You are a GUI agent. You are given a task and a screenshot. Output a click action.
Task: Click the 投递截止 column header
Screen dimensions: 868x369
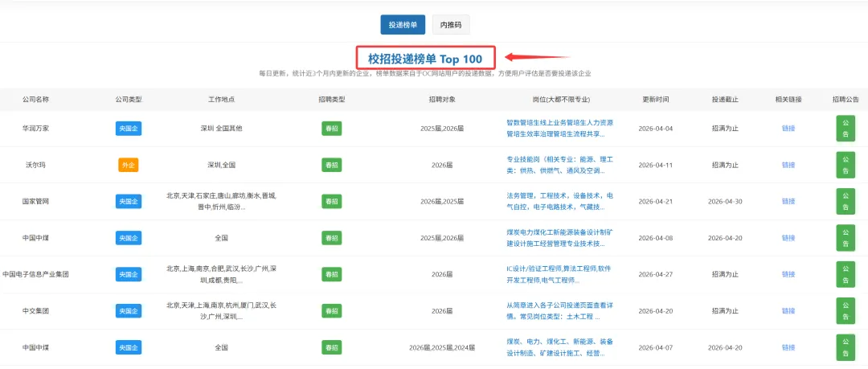click(x=725, y=100)
